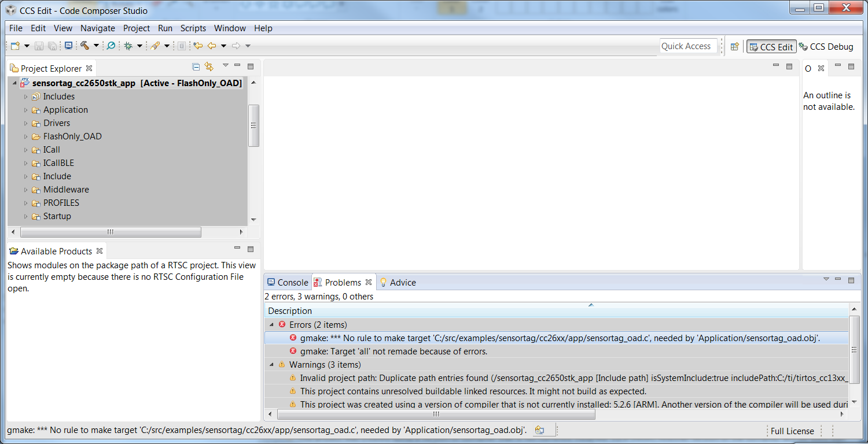Click the flashlight Search icon
This screenshot has width=868, height=444.
pos(155,46)
